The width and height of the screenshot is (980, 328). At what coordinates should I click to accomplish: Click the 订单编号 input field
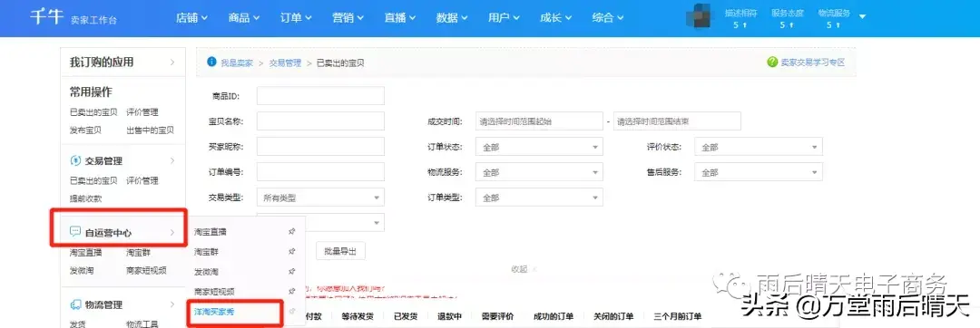pyautogui.click(x=320, y=172)
